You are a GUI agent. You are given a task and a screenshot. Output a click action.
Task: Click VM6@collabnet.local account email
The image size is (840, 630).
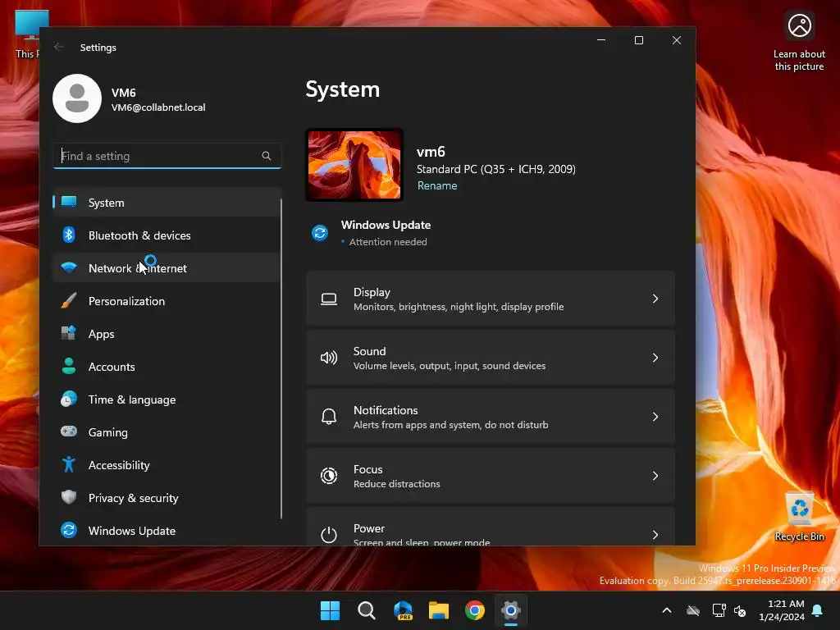[x=158, y=107]
